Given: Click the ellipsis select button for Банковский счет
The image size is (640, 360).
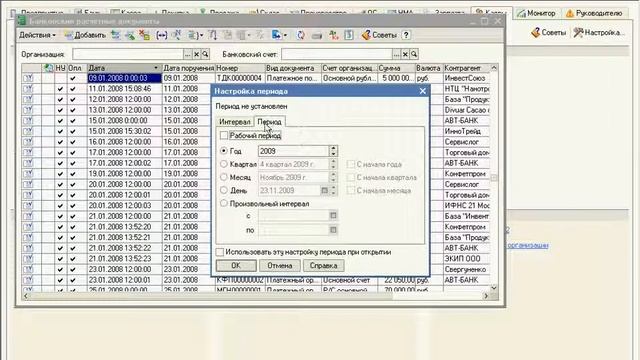Looking at the screenshot, I should tap(396, 54).
